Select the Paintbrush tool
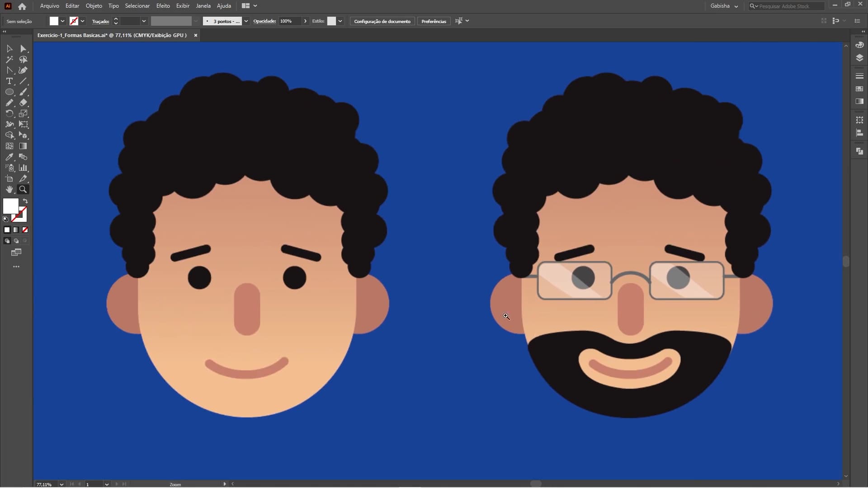 click(23, 92)
